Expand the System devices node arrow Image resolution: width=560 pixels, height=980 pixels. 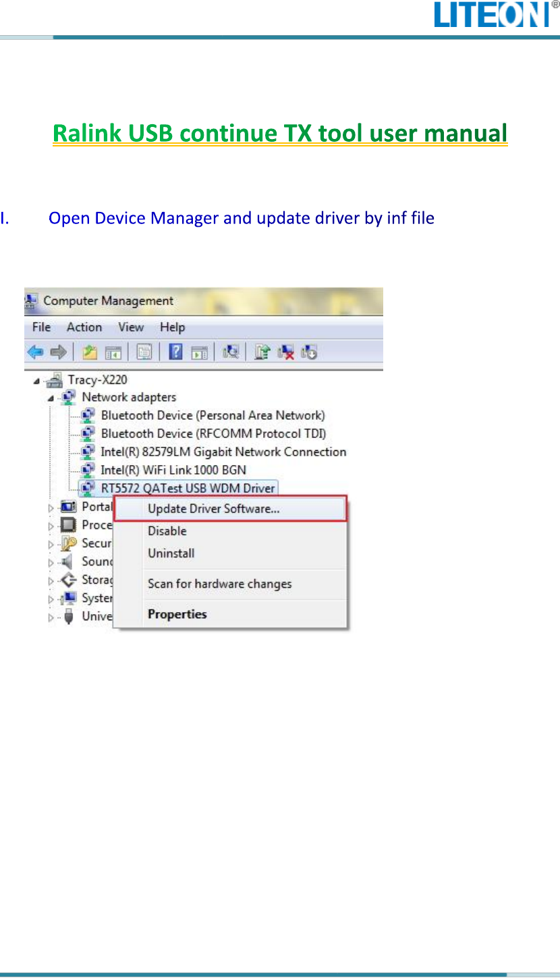[51, 598]
